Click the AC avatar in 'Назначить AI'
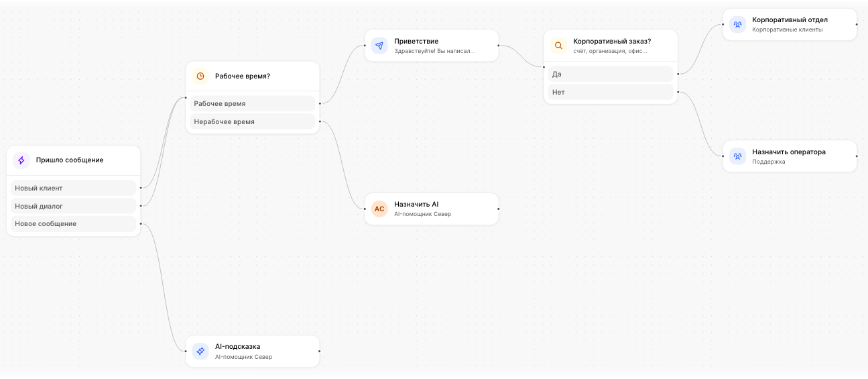 click(x=379, y=209)
